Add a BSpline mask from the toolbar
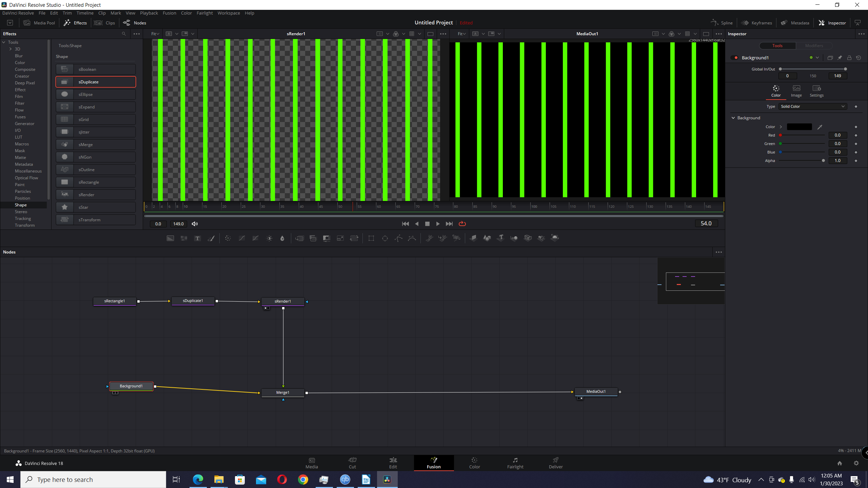The height and width of the screenshot is (488, 868). pos(412,238)
